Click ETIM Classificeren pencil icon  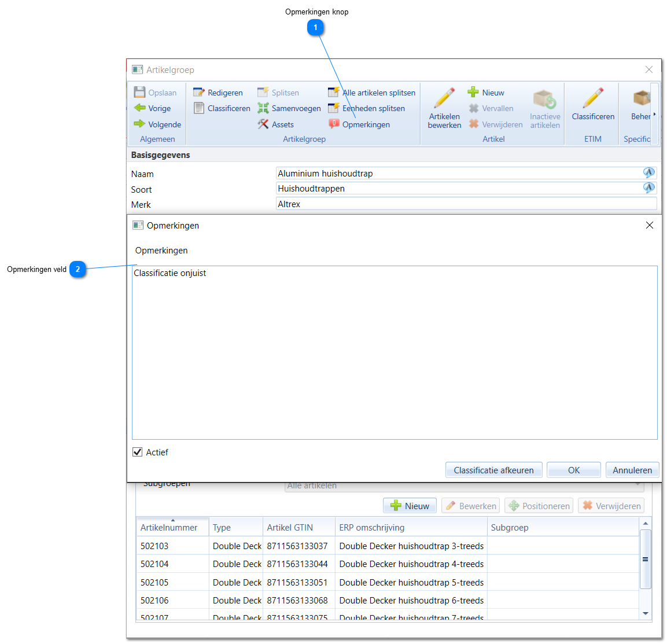point(593,98)
